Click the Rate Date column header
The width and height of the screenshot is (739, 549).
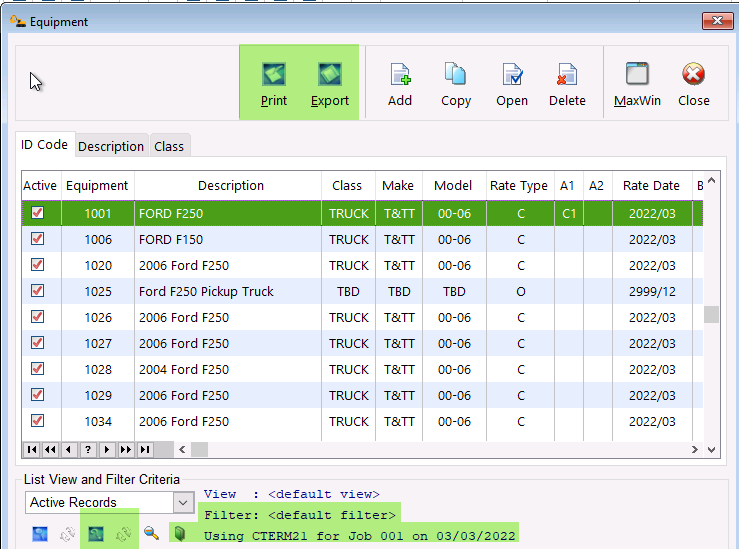(x=651, y=186)
